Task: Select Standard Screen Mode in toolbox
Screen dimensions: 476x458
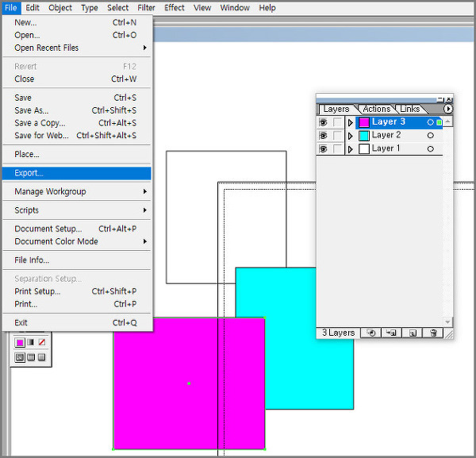Action: [20, 357]
